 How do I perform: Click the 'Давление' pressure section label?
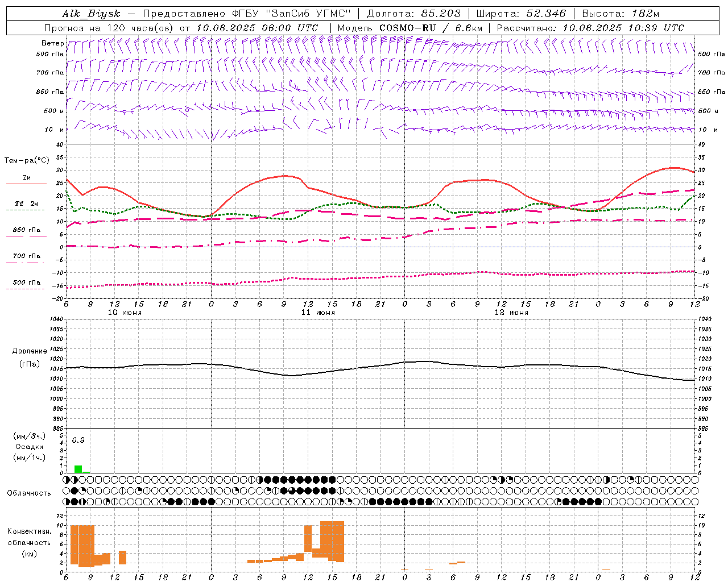click(30, 351)
